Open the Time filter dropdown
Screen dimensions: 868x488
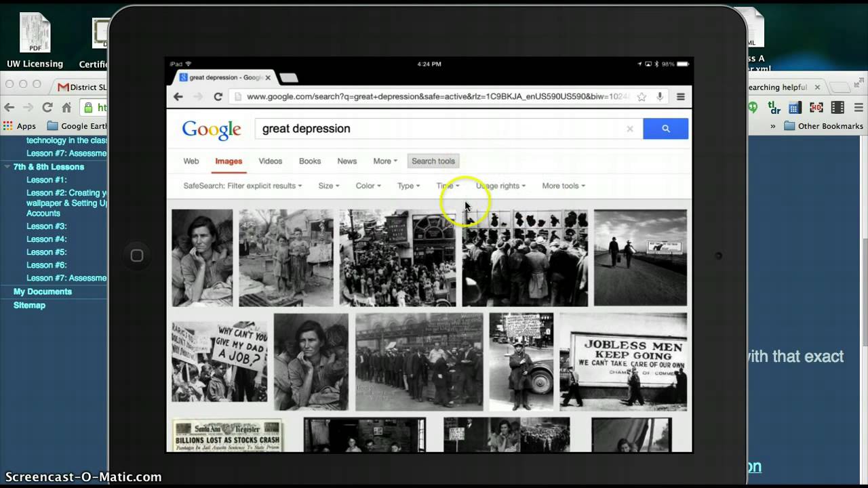click(448, 186)
